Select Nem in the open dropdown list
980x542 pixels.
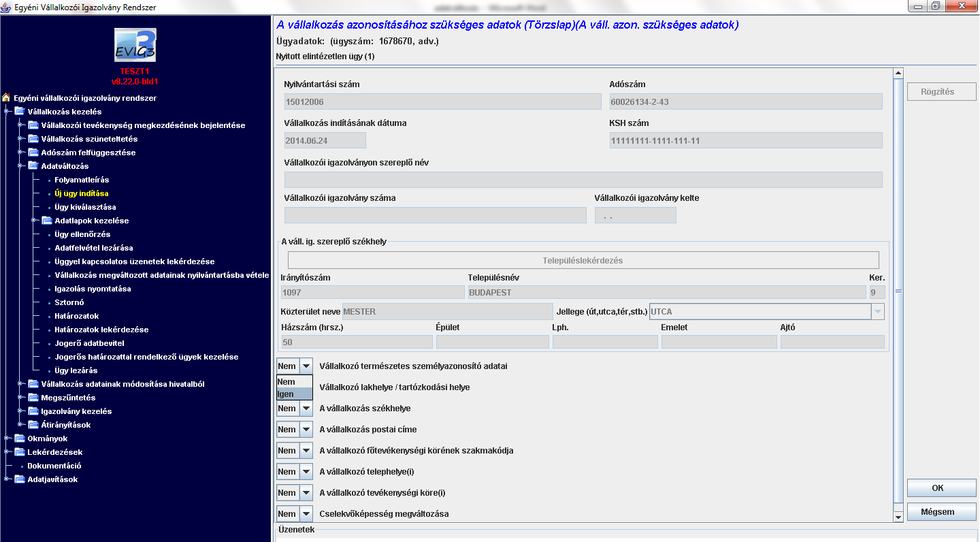[294, 382]
